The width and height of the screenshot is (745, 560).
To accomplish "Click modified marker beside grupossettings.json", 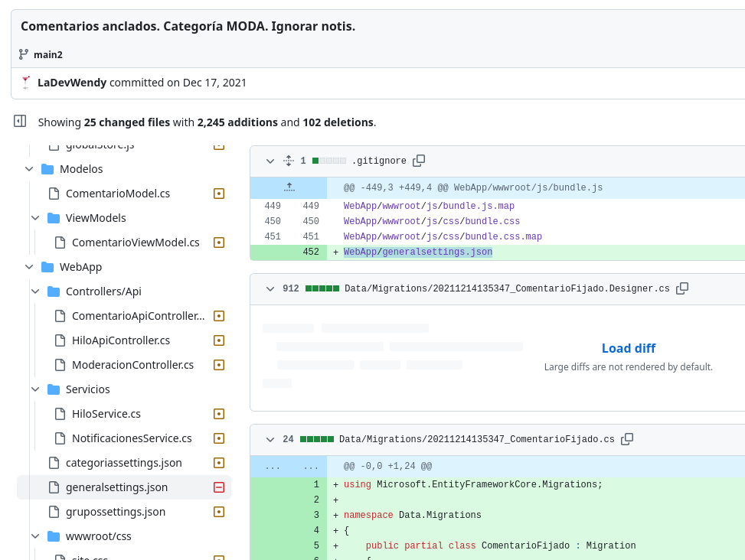I will click(x=219, y=512).
